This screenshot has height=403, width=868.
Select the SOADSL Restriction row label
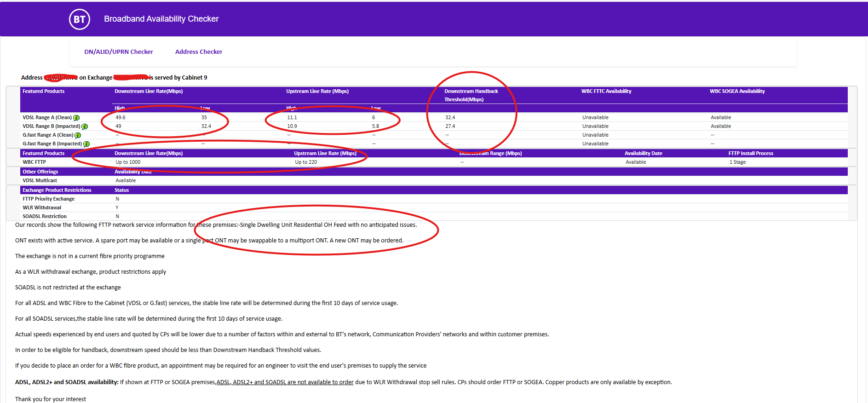tap(44, 217)
